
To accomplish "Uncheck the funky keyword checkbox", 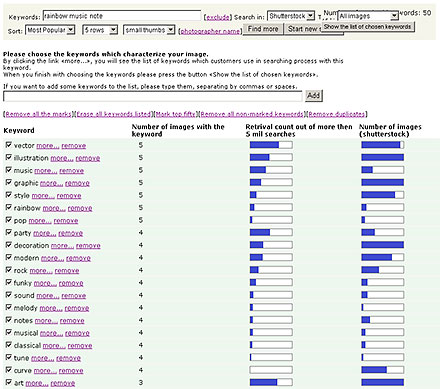I will click(9, 282).
